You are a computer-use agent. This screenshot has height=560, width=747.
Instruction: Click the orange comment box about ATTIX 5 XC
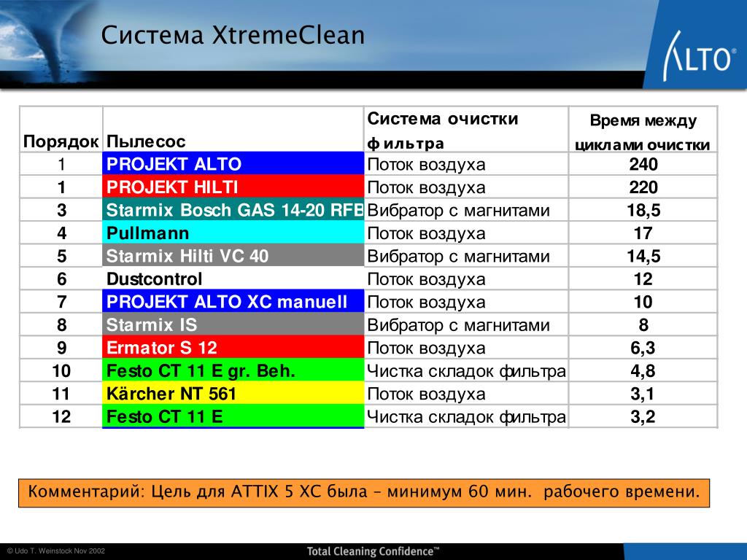pyautogui.click(x=364, y=493)
